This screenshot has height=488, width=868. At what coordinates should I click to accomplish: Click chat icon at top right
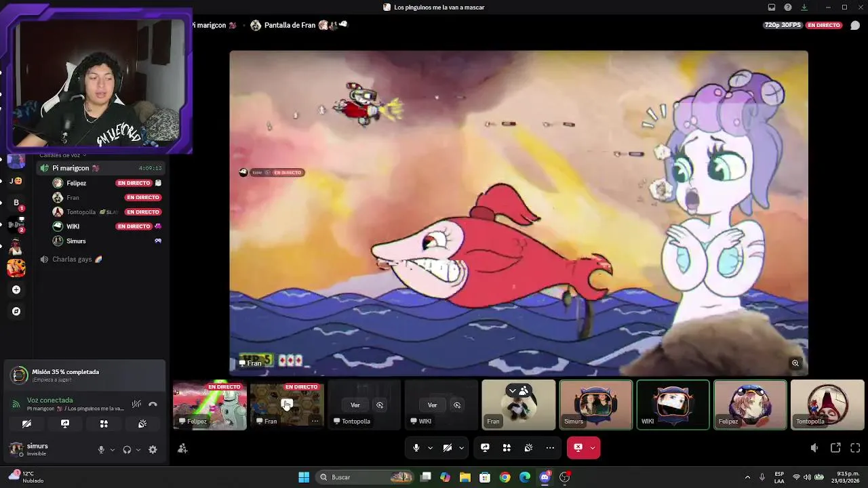pos(855,26)
